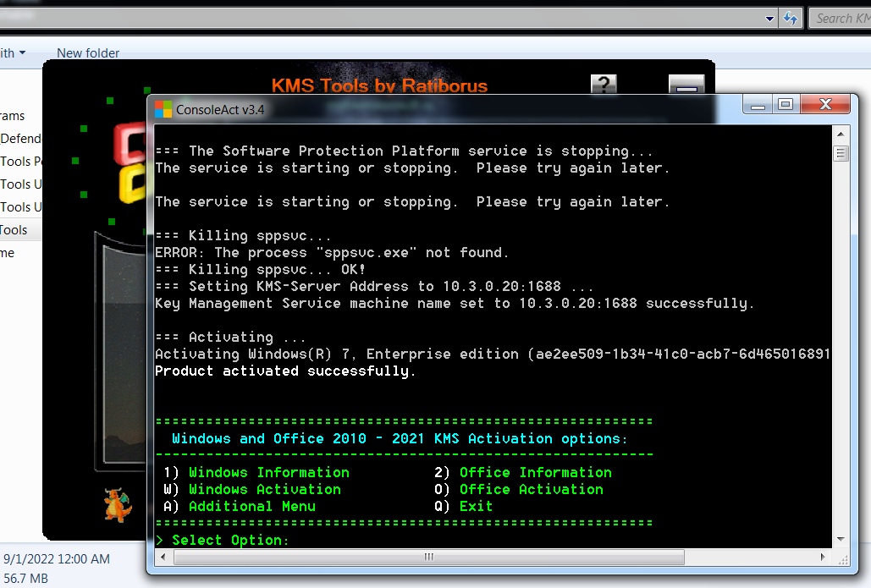Click the 'KMS Activation options' heading text
Viewport: 871px width, 588px height.
[400, 438]
